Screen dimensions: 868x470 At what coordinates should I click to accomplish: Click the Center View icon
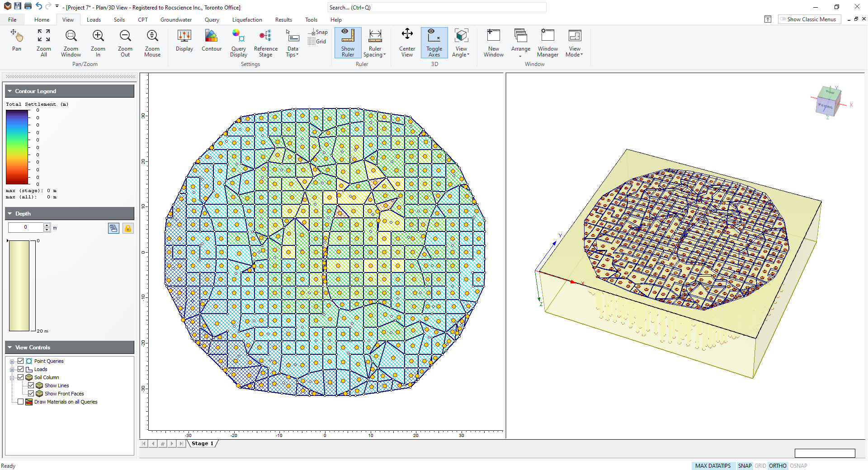point(407,43)
